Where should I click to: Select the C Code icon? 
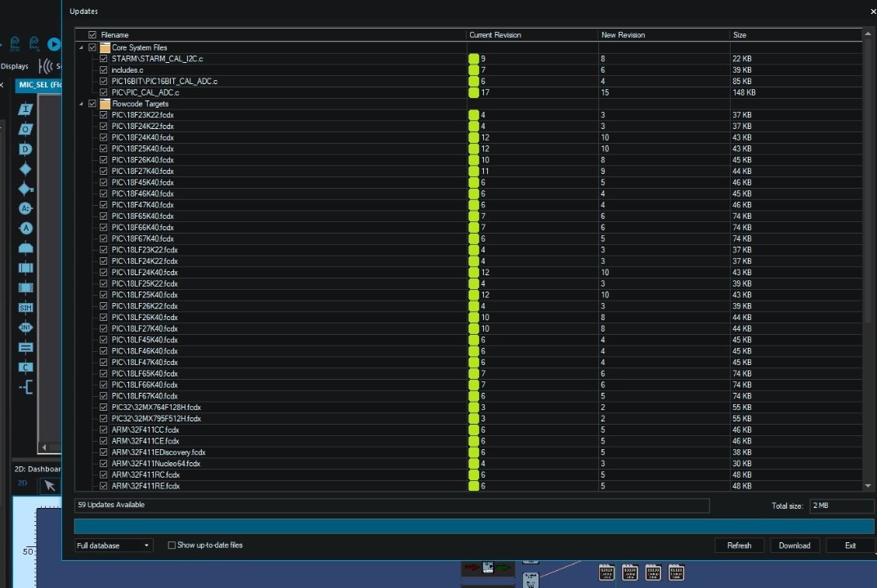[x=25, y=367]
